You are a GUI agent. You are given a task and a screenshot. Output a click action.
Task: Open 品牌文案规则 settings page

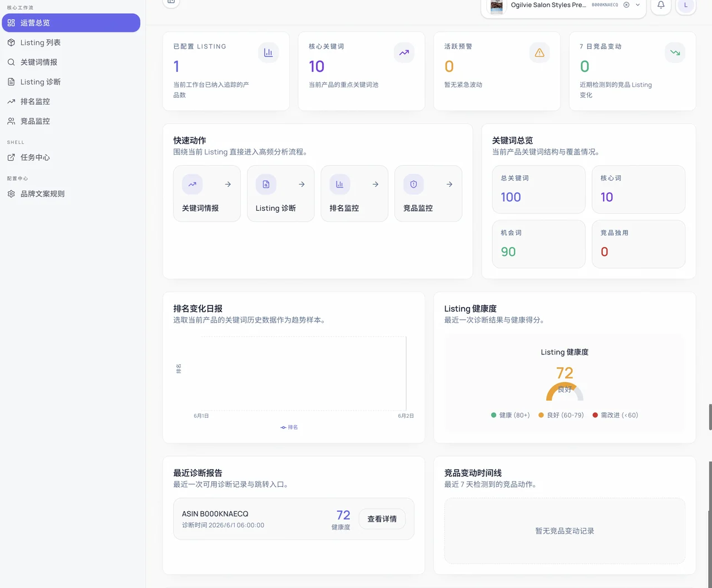pos(71,194)
